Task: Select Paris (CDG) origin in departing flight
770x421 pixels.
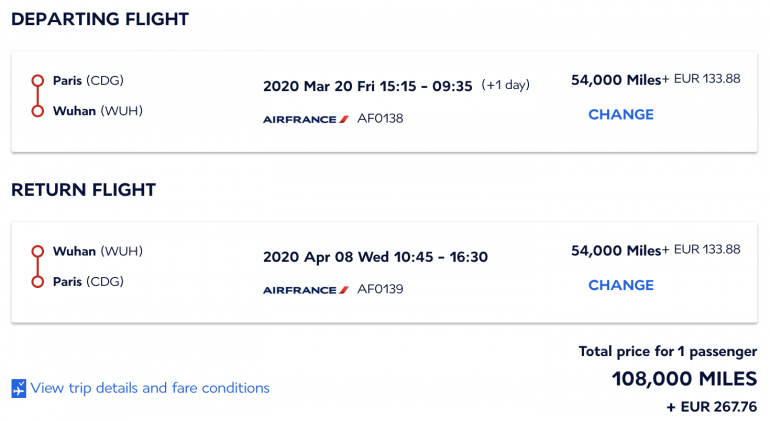Action: 88,81
